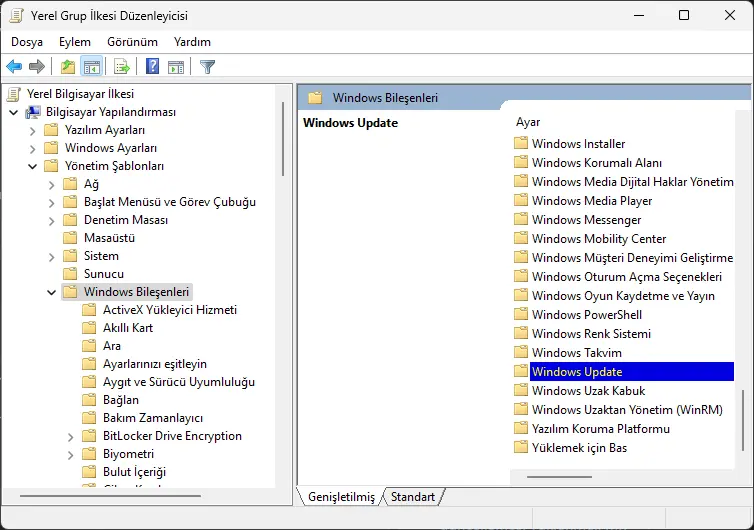
Task: Select Bakım Zamanlayıcı in tree
Action: (152, 418)
